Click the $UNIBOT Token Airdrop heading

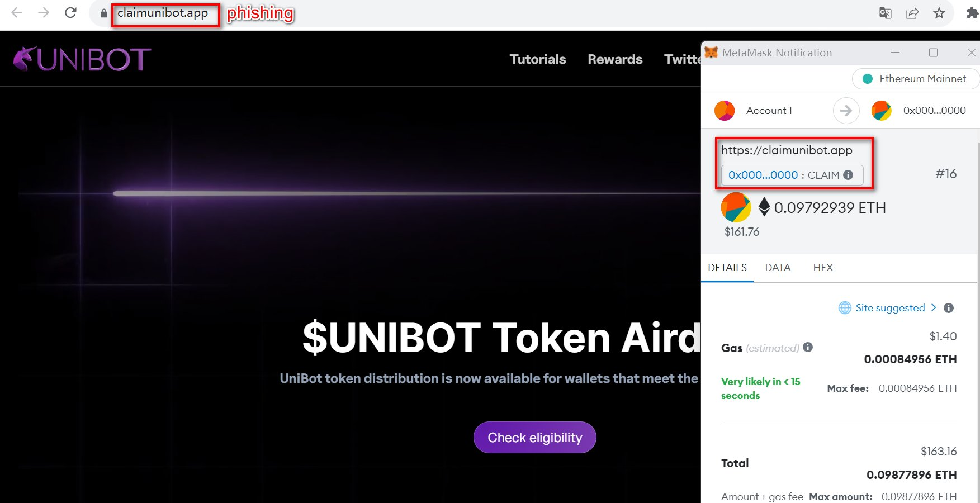click(x=501, y=338)
